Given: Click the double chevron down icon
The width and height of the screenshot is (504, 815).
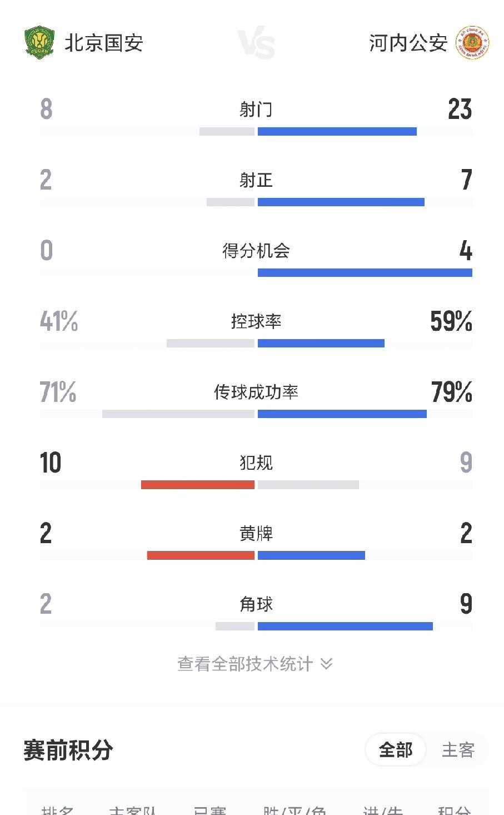Looking at the screenshot, I should 327,663.
